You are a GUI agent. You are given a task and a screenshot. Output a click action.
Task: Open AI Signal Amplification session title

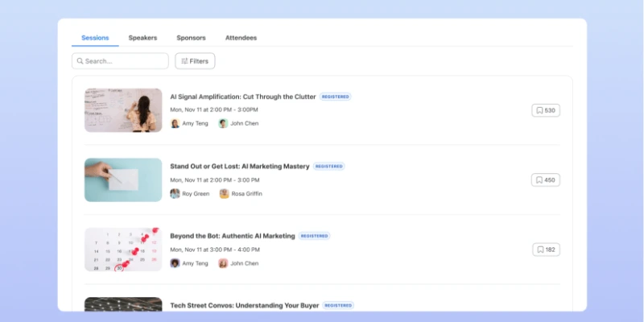[242, 97]
